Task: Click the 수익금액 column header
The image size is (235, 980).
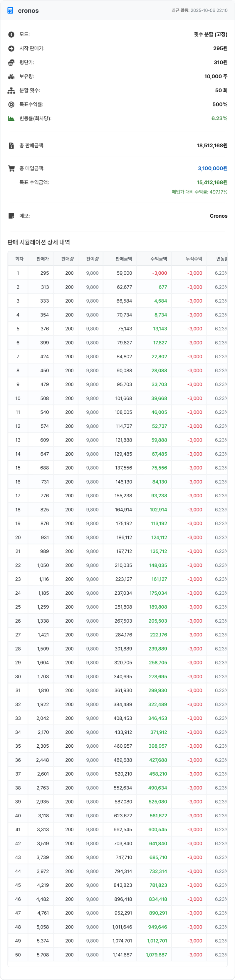Action: click(x=159, y=259)
